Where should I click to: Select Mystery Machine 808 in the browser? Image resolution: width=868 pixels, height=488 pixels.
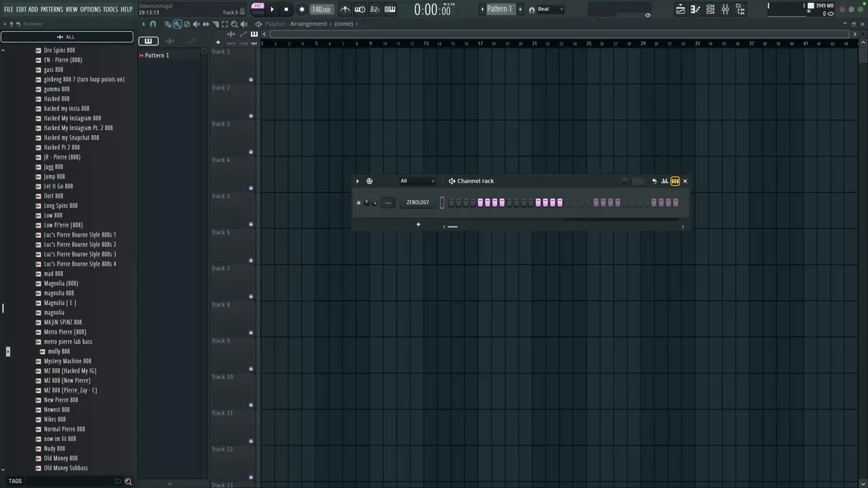tap(67, 361)
